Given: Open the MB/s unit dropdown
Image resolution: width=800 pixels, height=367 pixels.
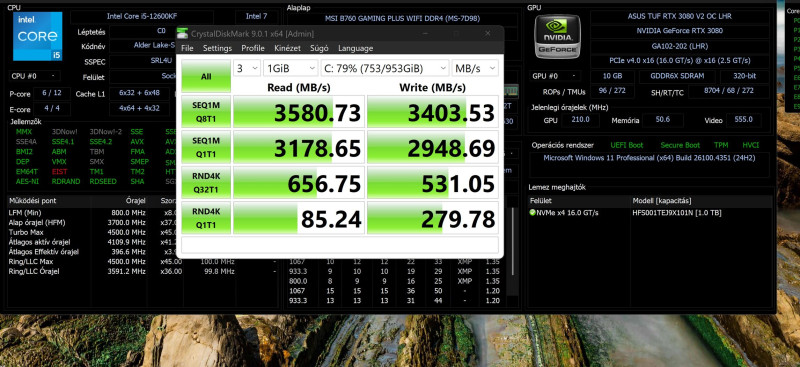Looking at the screenshot, I should pos(474,68).
